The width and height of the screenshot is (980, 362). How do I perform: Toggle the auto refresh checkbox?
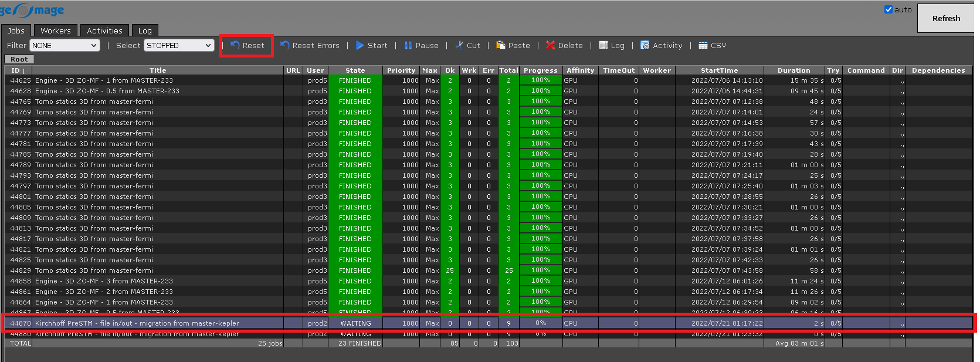tap(888, 9)
